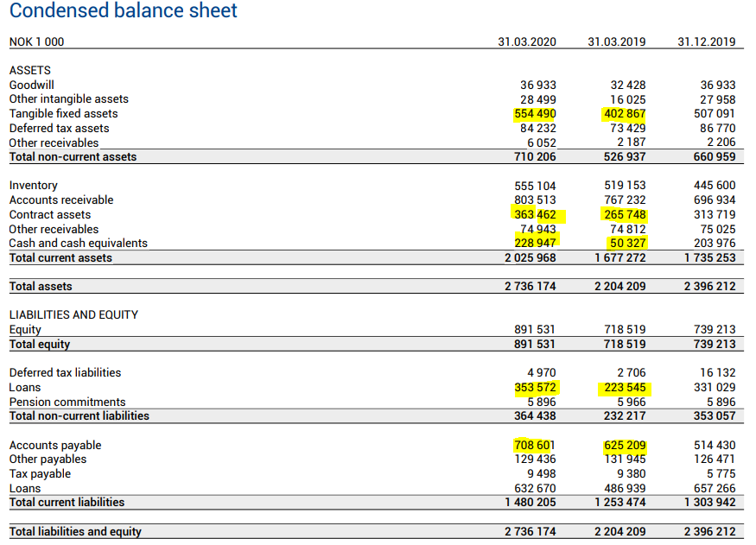Click the highlighted Tangible fixed assets value 554 490

click(x=535, y=114)
